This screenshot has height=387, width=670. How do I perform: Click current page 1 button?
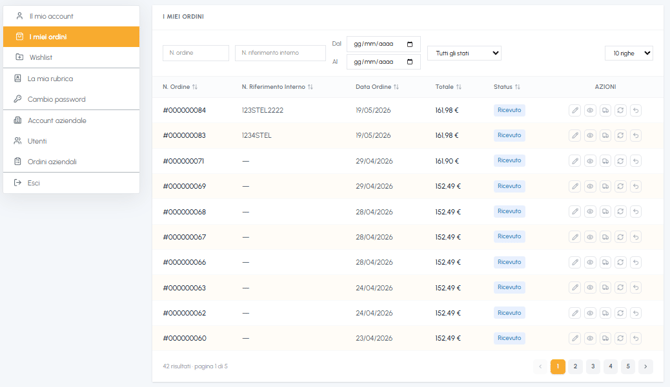click(558, 366)
